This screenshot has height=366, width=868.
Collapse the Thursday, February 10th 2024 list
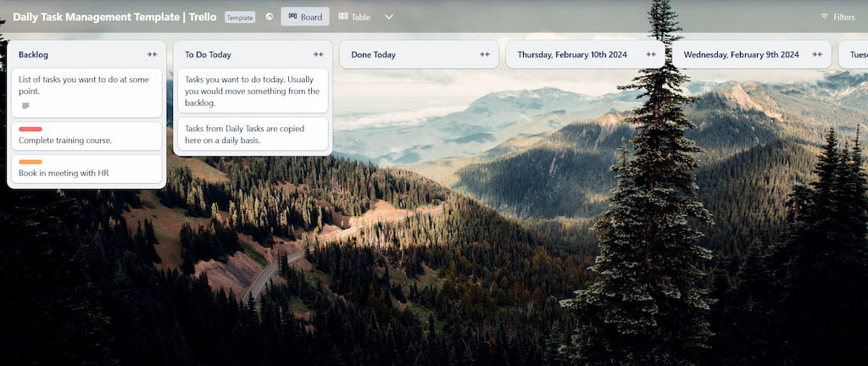(x=651, y=54)
